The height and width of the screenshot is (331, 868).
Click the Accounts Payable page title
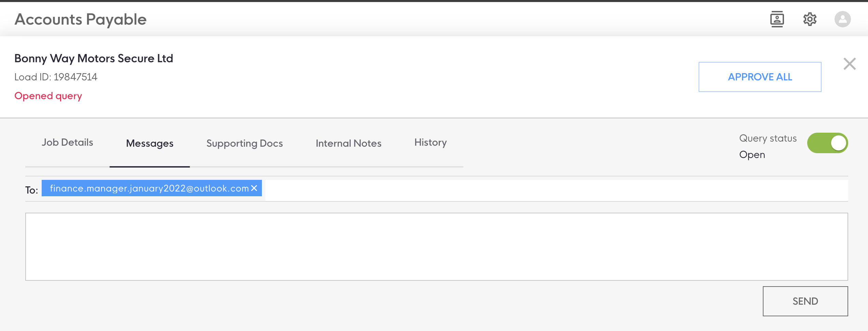(81, 19)
